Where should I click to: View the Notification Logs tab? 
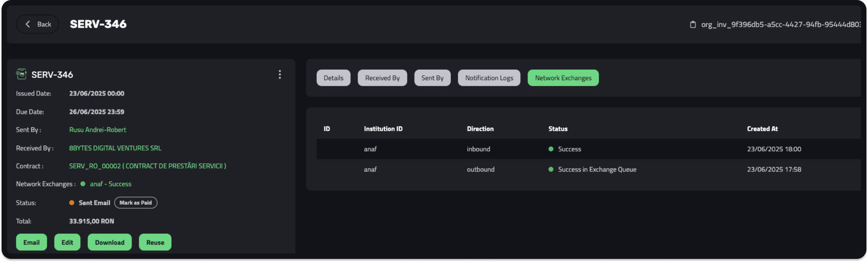point(489,78)
